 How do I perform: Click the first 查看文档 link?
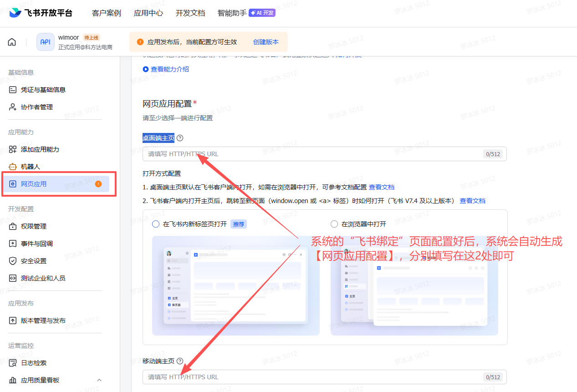[x=382, y=187]
